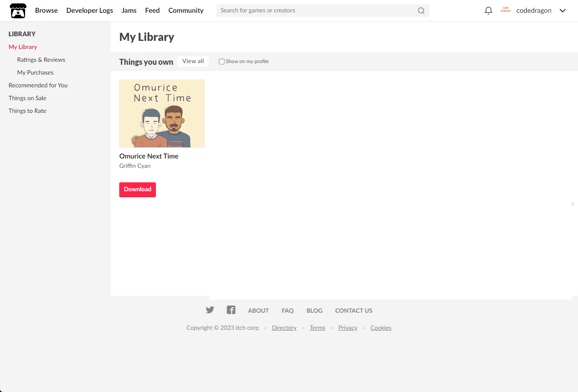
Task: Click the search magnifier icon
Action: [x=421, y=11]
